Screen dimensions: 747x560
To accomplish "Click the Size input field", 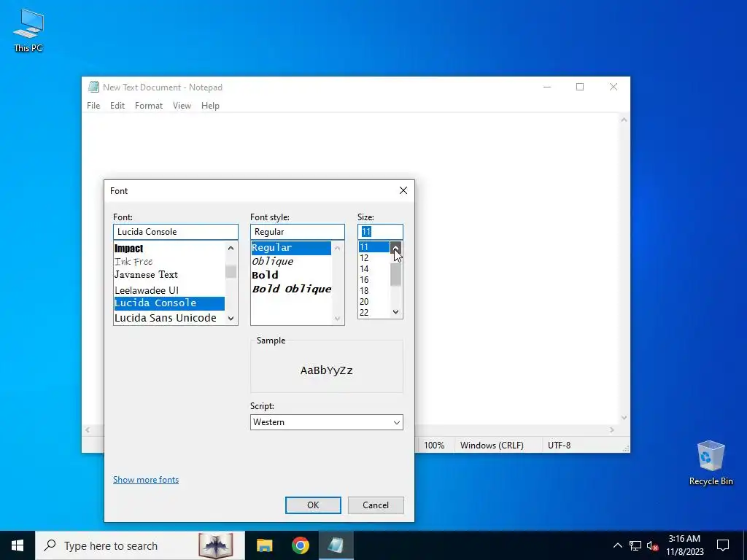I will pyautogui.click(x=380, y=232).
